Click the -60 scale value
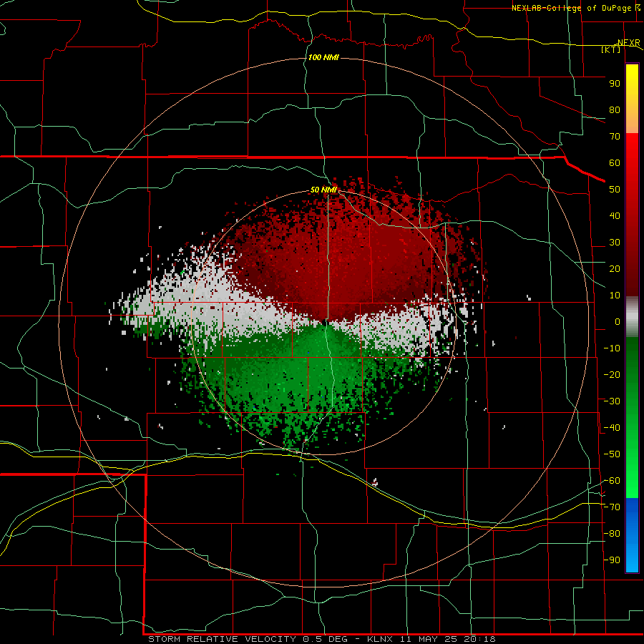The height and width of the screenshot is (644, 644). click(612, 481)
